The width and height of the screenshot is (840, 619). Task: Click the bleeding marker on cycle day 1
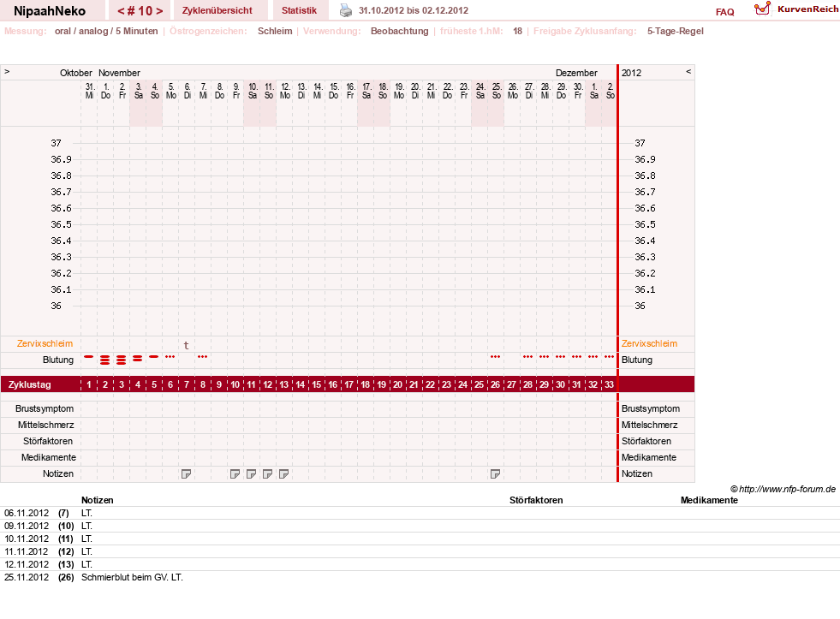coord(89,357)
